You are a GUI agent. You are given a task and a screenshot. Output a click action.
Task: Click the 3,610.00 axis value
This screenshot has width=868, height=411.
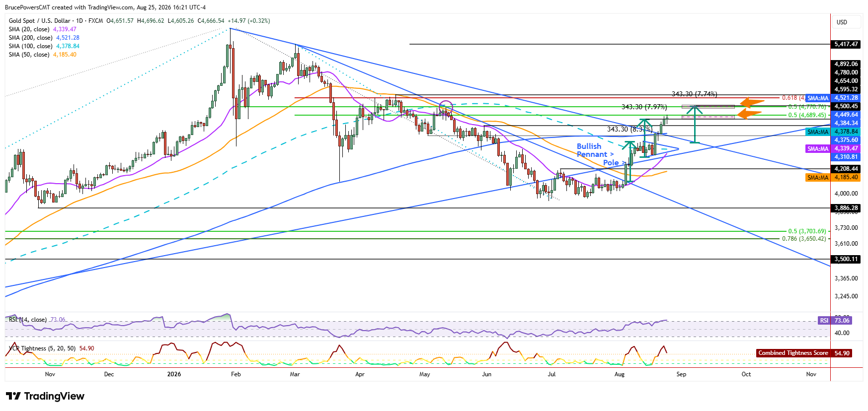[x=846, y=244]
